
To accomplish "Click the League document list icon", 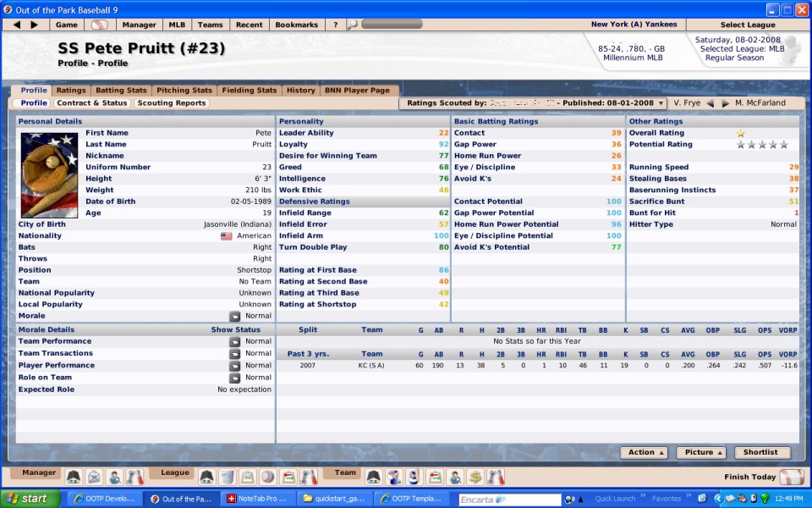I will (x=248, y=477).
